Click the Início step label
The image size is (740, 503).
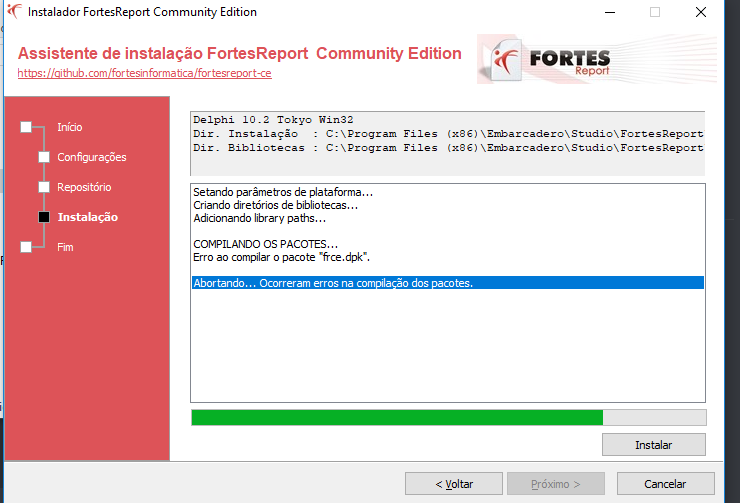point(70,127)
